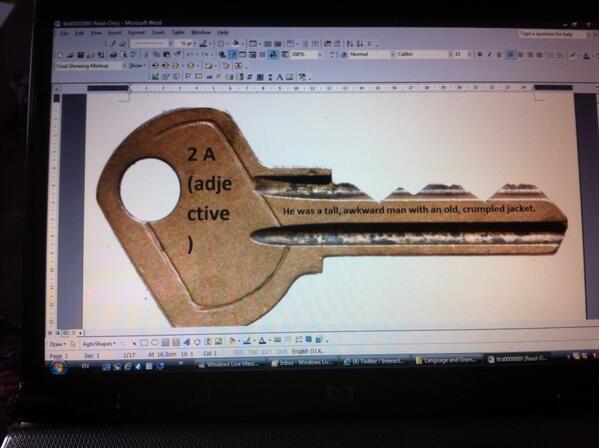Viewport: 599px width, 448px height.
Task: Open the Show dropdown on Reviewing toolbar
Action: coord(137,66)
